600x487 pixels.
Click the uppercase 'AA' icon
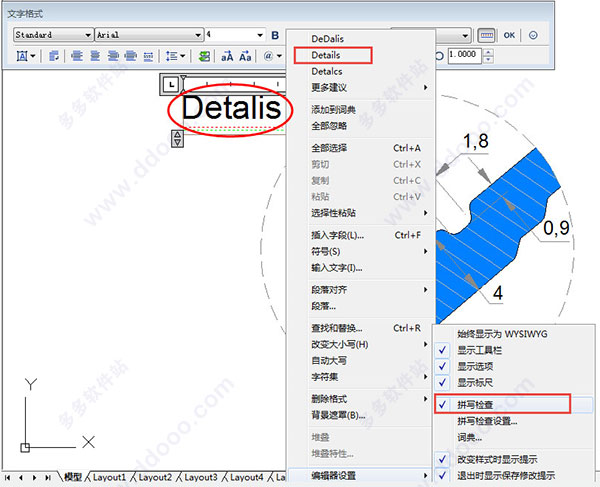[226, 56]
